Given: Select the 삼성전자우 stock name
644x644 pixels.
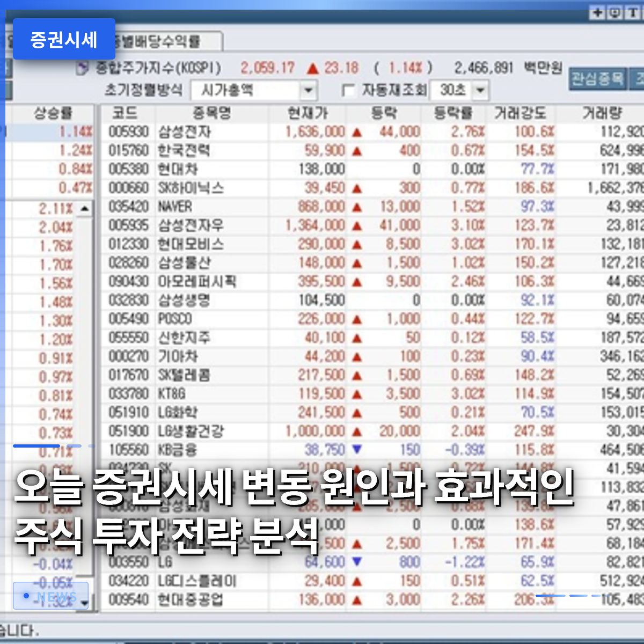Looking at the screenshot, I should click(x=191, y=225).
